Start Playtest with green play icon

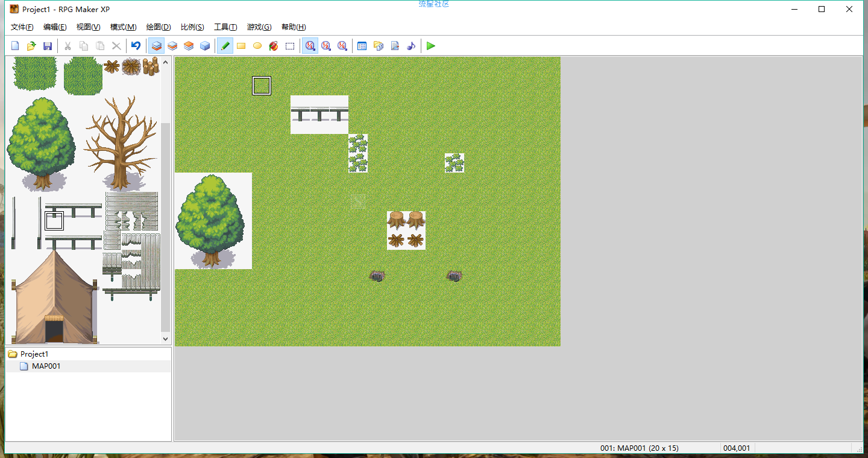pyautogui.click(x=431, y=46)
